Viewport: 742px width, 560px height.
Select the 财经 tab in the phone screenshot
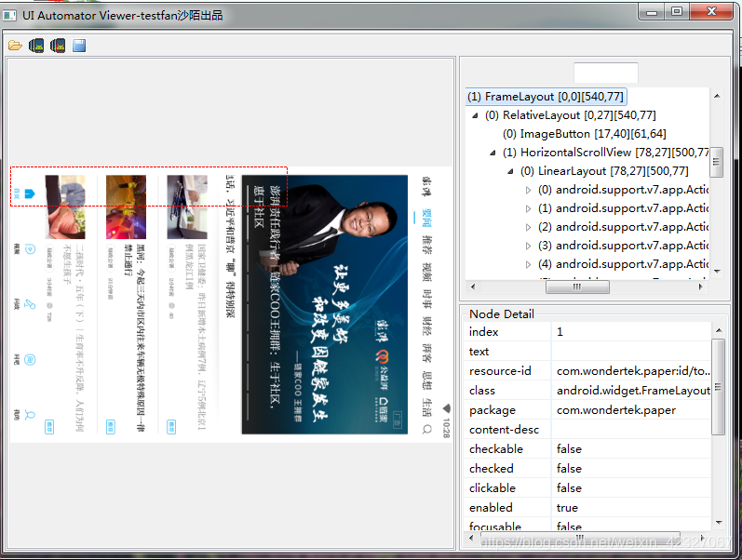coord(426,326)
